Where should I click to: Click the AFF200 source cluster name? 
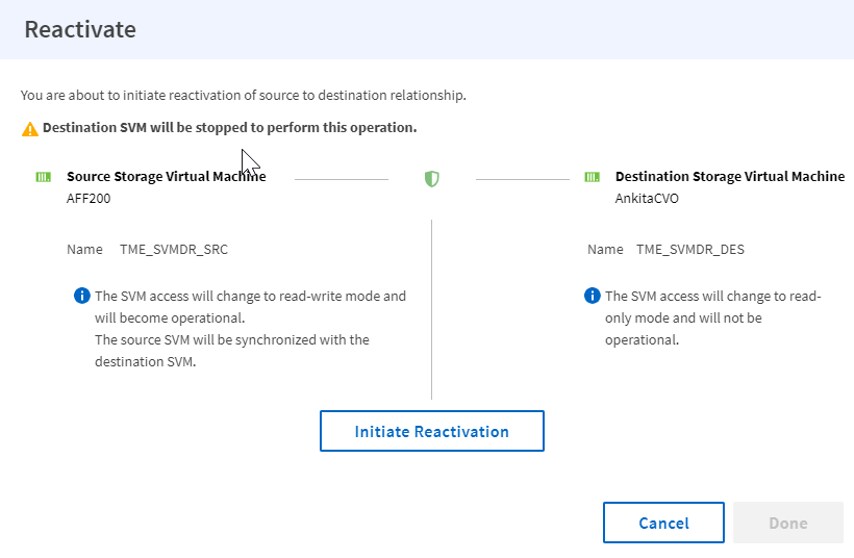click(89, 198)
